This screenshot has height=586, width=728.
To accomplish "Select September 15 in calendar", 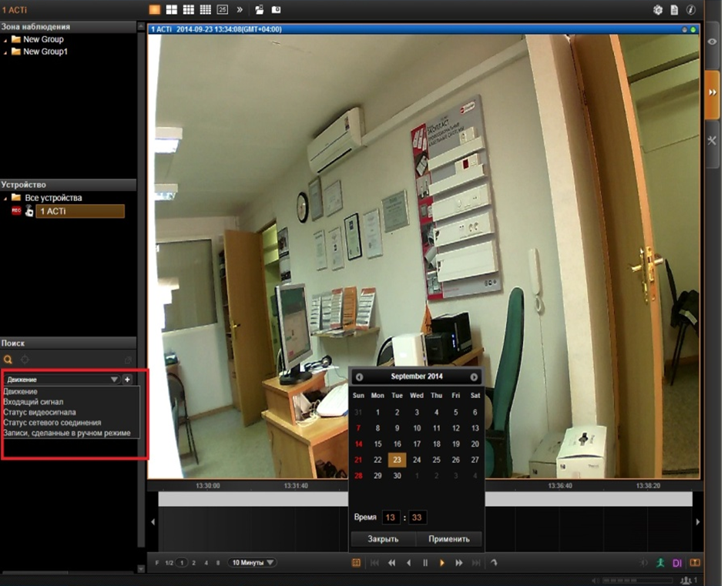I will pyautogui.click(x=378, y=444).
